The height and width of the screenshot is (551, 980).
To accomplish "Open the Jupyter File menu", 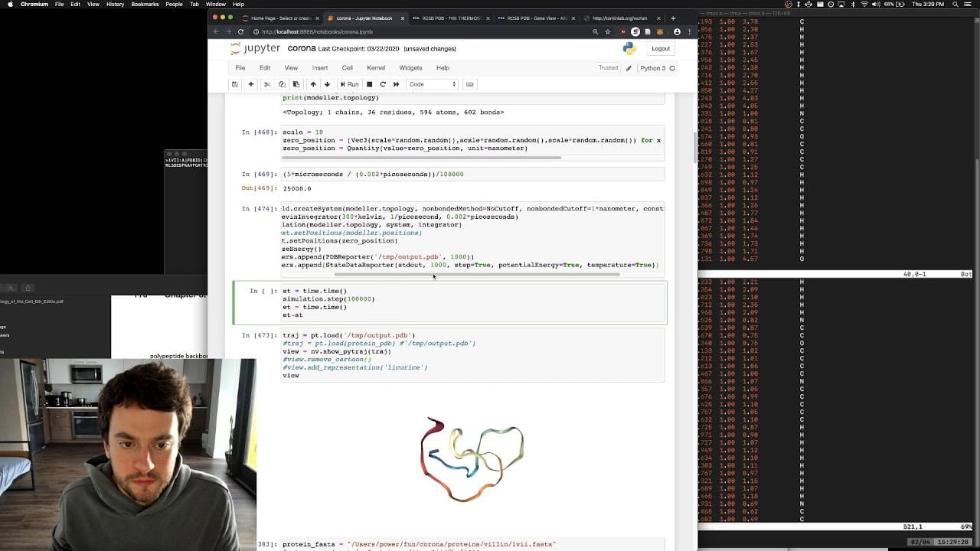I will pyautogui.click(x=240, y=68).
